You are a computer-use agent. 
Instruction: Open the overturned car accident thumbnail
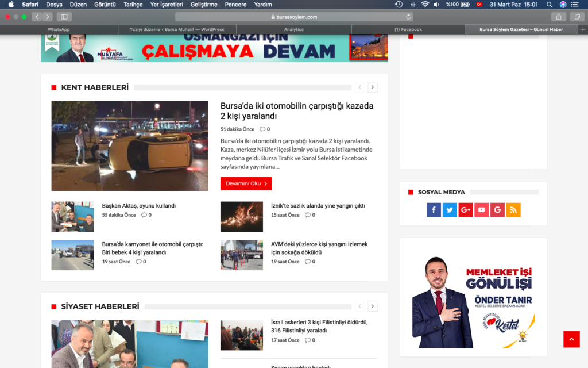click(x=130, y=146)
